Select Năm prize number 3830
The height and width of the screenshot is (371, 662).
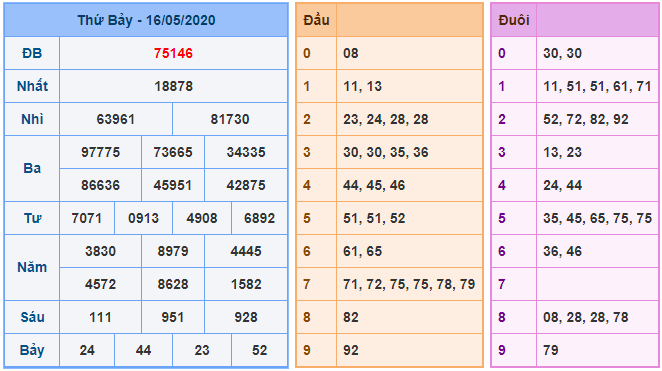tap(100, 251)
